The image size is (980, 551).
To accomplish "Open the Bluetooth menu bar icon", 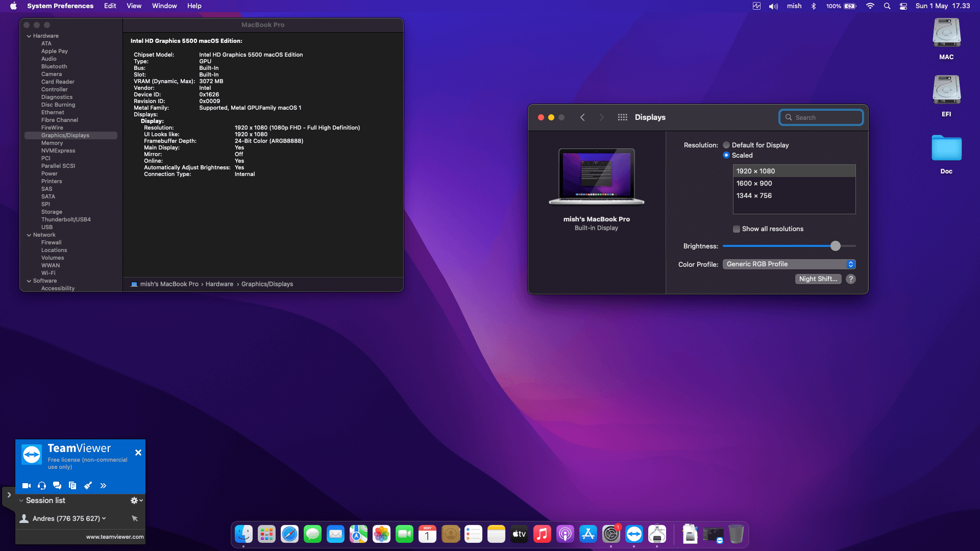I will (814, 6).
